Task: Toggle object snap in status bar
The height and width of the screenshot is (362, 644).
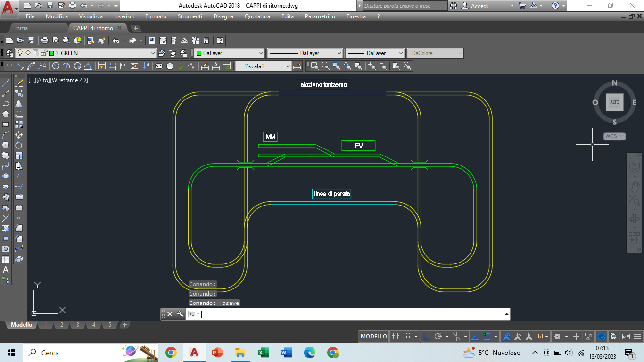Action: click(x=487, y=337)
